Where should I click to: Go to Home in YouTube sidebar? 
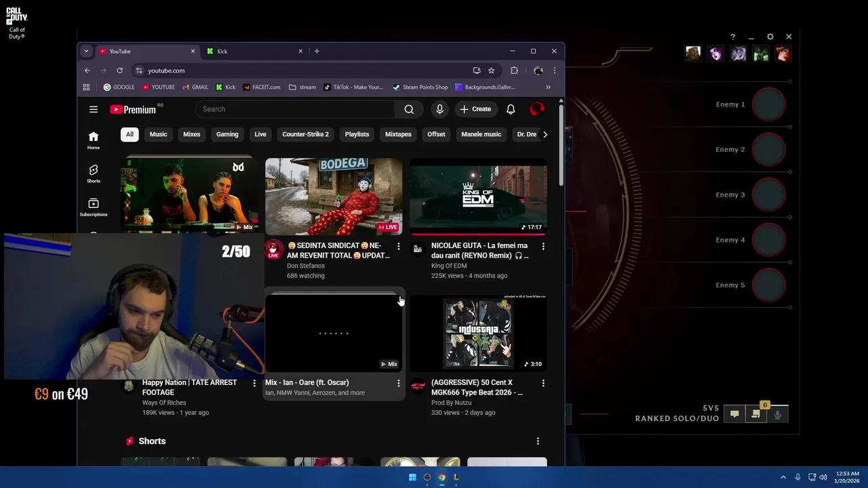(94, 140)
